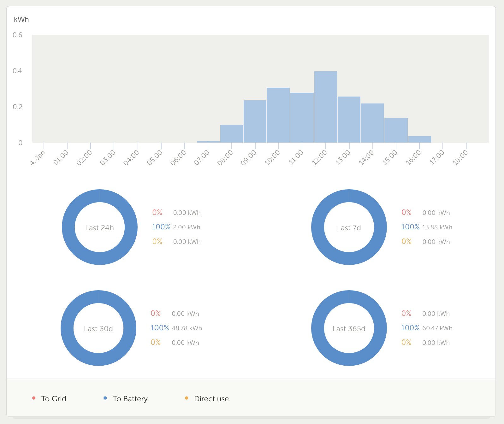
Task: Click the 100% label beside Last 24h
Action: (x=161, y=227)
